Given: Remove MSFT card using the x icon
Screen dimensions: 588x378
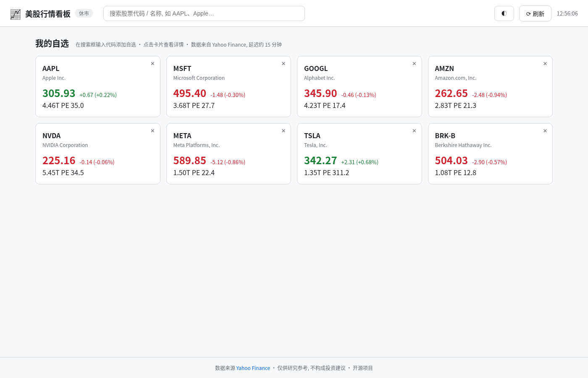Looking at the screenshot, I should click(x=283, y=64).
